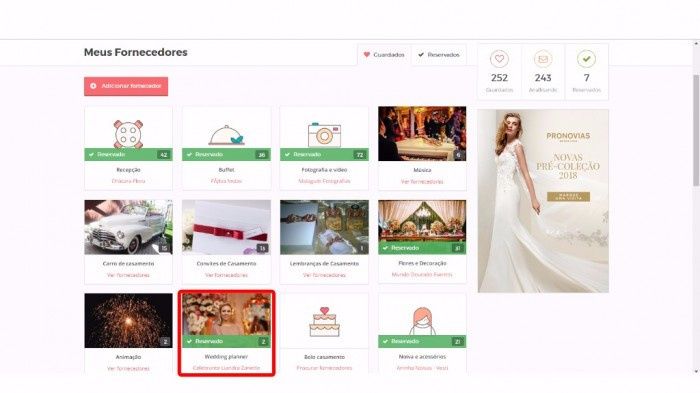The height and width of the screenshot is (393, 700).
Task: Click Ver fornecedores under Lembranças de Casamento
Action: tap(325, 275)
